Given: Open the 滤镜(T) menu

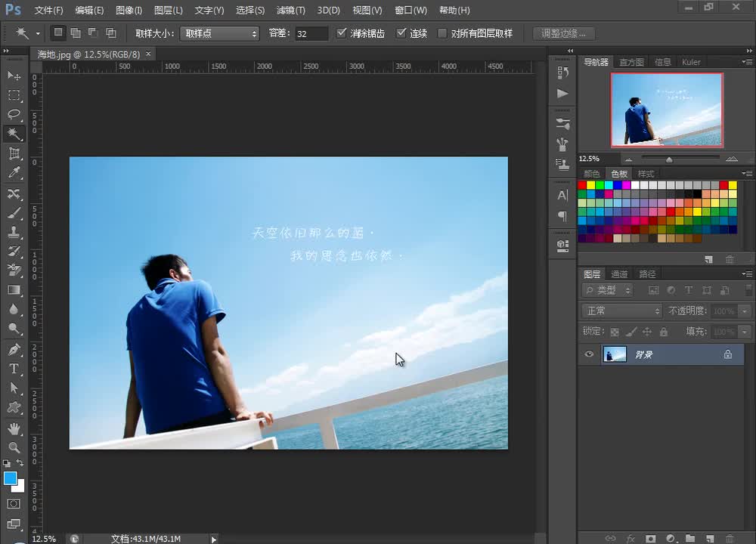Looking at the screenshot, I should coord(291,11).
